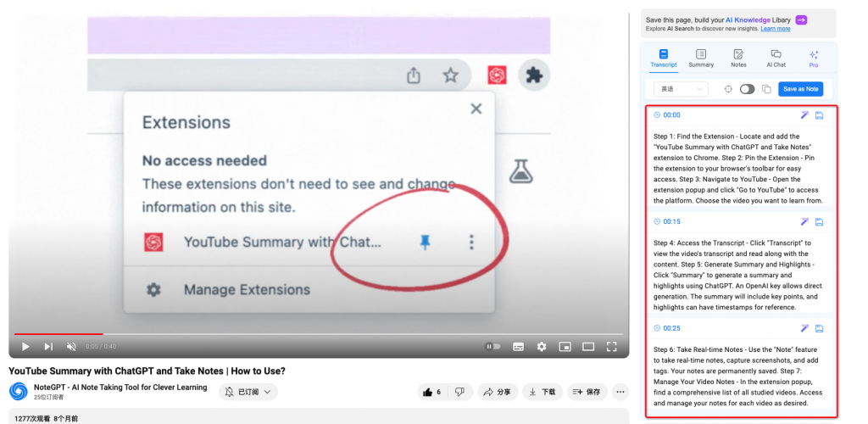
Task: Click the 25位订阅者 subscriber count
Action: [48, 397]
